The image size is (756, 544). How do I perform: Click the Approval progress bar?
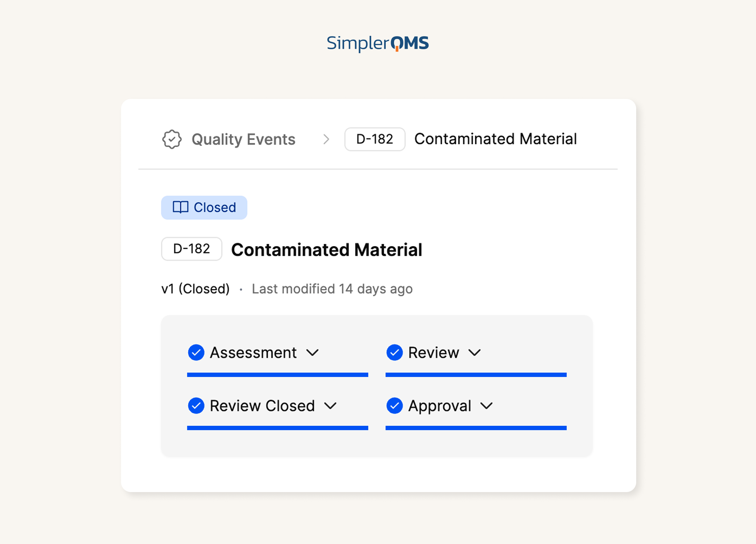click(x=476, y=428)
